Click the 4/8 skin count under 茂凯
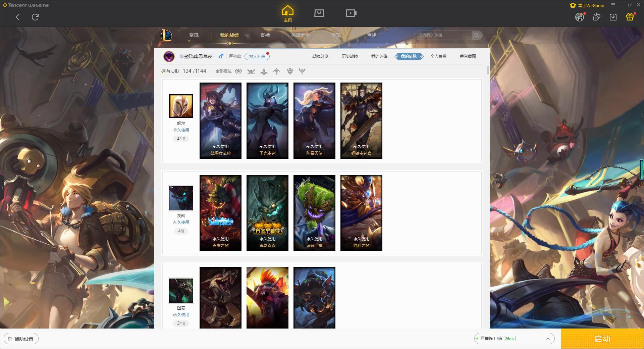 point(181,231)
